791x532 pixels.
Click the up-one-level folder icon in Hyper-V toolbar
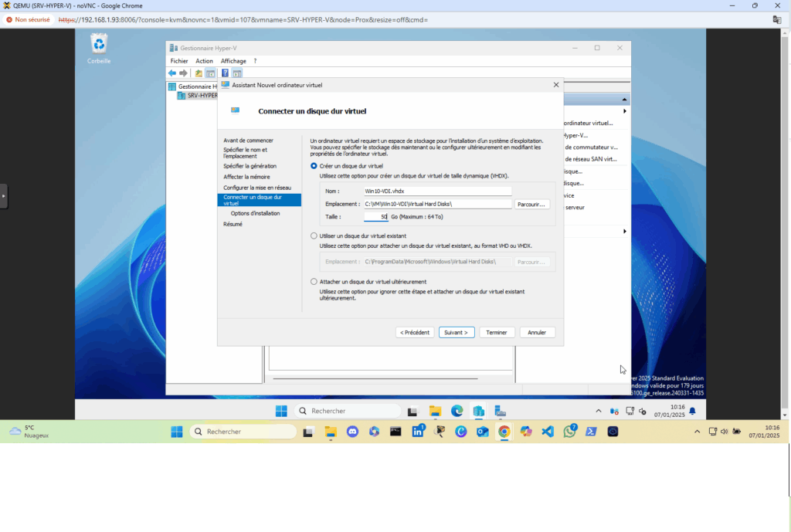pos(199,73)
